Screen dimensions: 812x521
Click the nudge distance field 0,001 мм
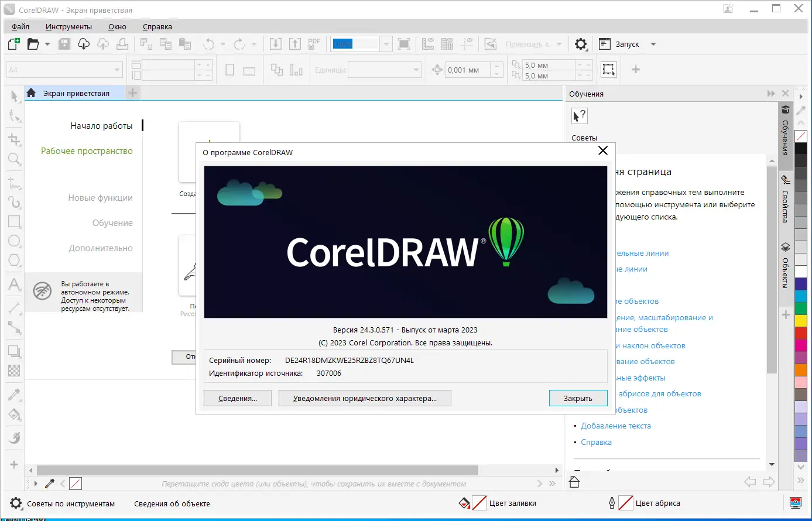pos(467,70)
